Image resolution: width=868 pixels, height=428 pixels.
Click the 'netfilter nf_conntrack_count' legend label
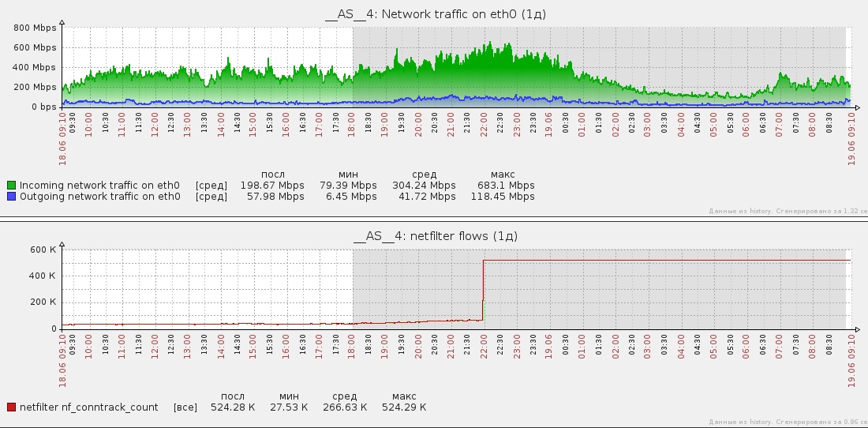89,407
